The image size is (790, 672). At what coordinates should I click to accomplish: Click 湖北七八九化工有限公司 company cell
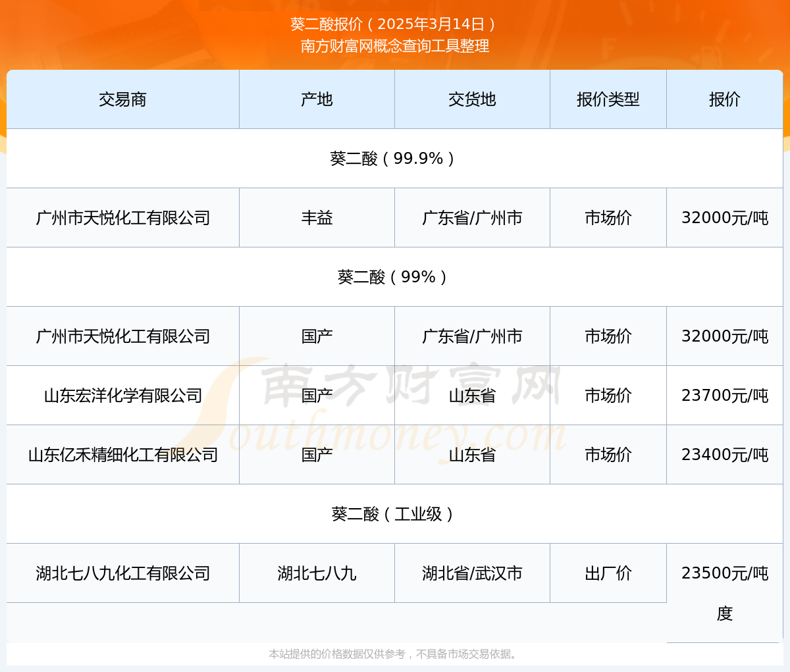click(122, 573)
